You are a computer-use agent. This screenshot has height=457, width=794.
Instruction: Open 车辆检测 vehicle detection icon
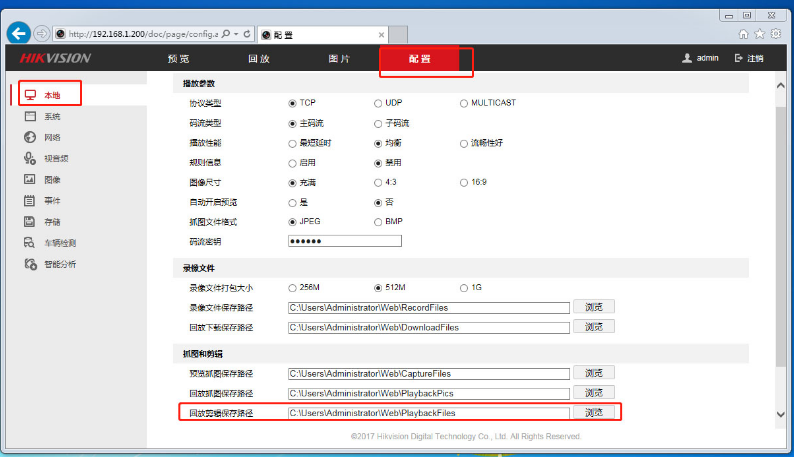30,242
